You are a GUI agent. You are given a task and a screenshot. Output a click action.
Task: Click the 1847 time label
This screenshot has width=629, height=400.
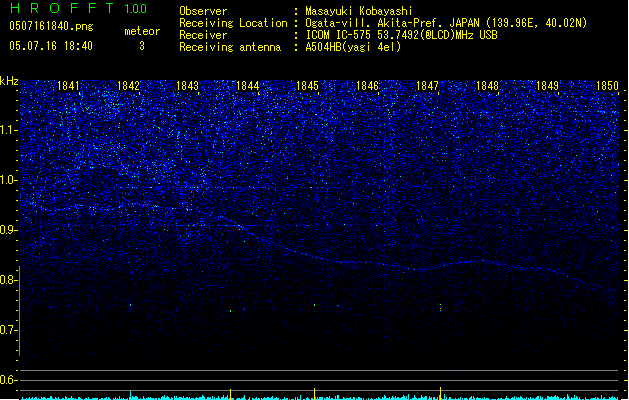tap(428, 85)
